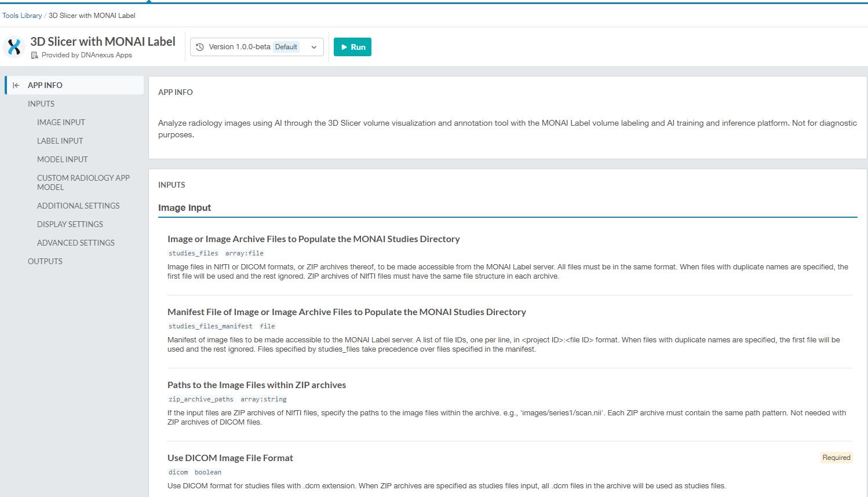The height and width of the screenshot is (497, 868).
Task: Collapse the sidebar with the arrow icon
Action: click(16, 85)
